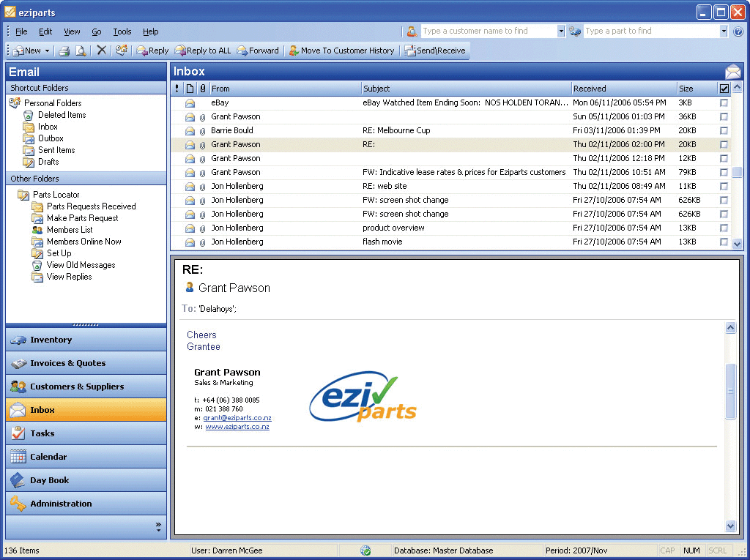
Task: Click in the customer name search field
Action: coord(489,31)
